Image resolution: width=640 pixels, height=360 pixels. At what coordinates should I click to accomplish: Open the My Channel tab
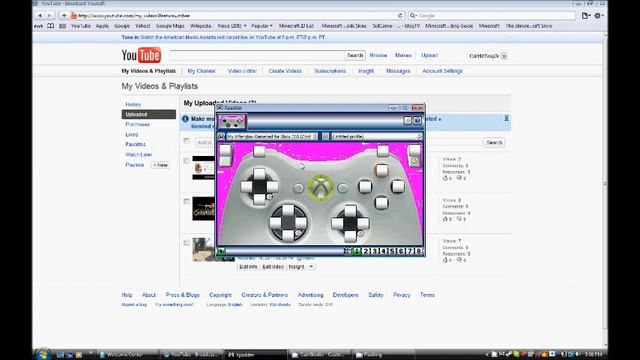coord(201,71)
